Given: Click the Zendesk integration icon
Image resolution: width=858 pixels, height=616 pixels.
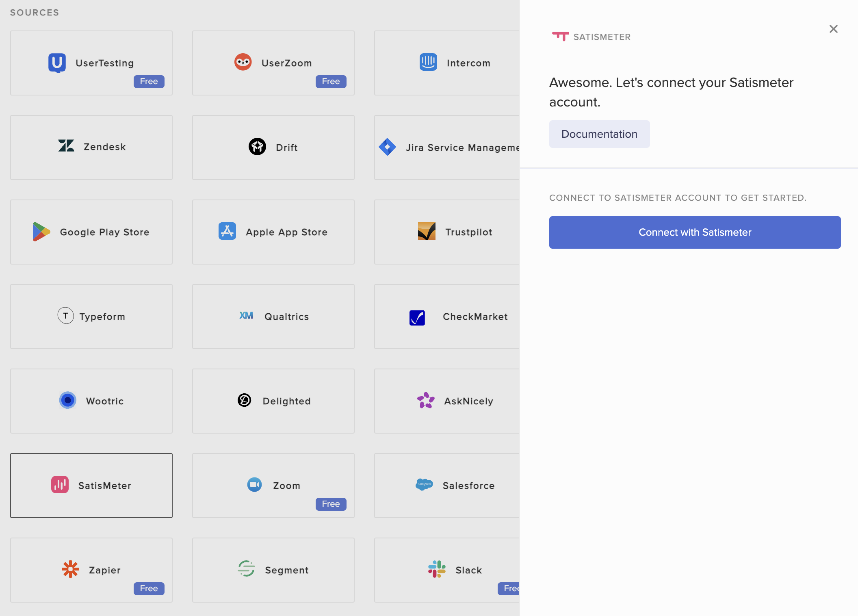Looking at the screenshot, I should click(x=66, y=147).
